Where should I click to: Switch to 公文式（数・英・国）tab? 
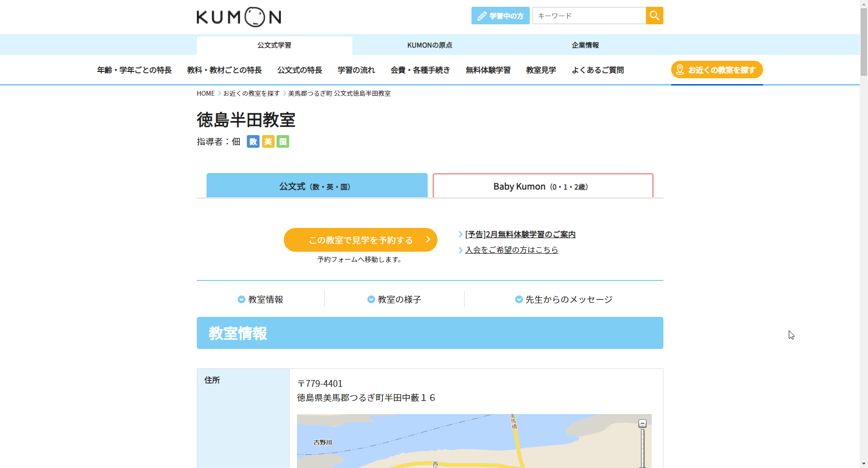(x=317, y=186)
